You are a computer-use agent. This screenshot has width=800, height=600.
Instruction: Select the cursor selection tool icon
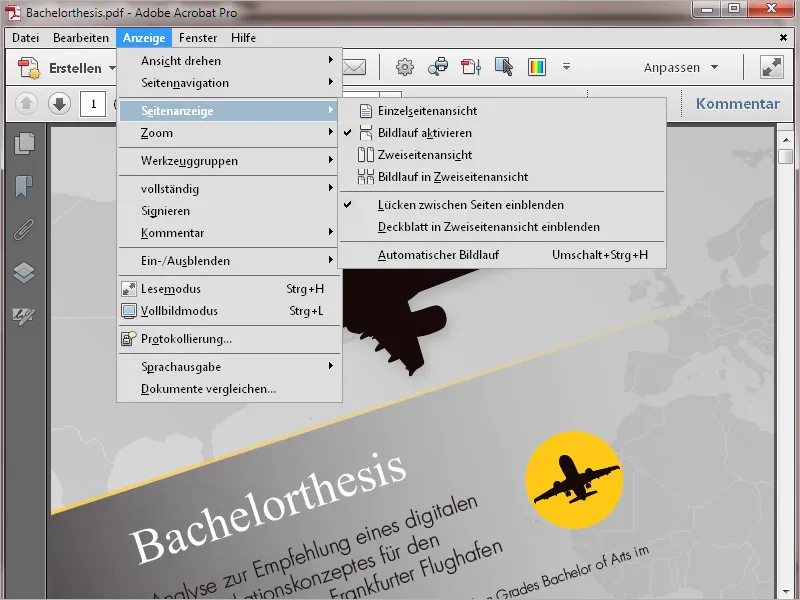click(504, 67)
